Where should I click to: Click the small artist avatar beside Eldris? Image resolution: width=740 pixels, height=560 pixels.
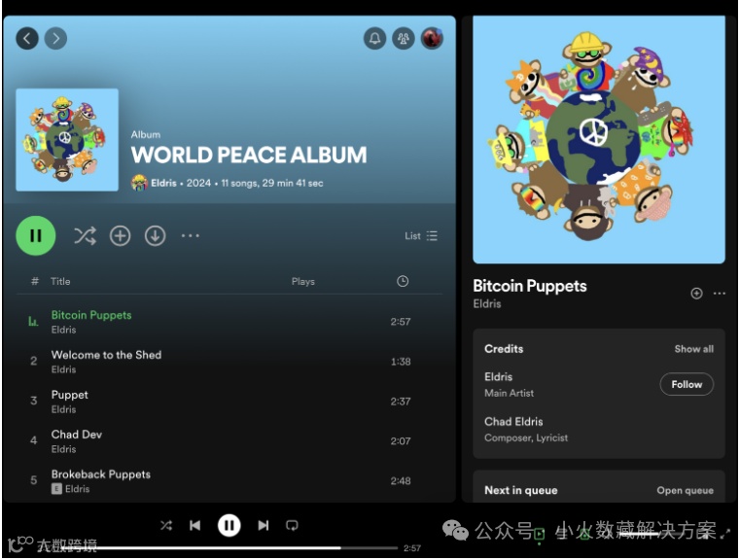point(139,183)
